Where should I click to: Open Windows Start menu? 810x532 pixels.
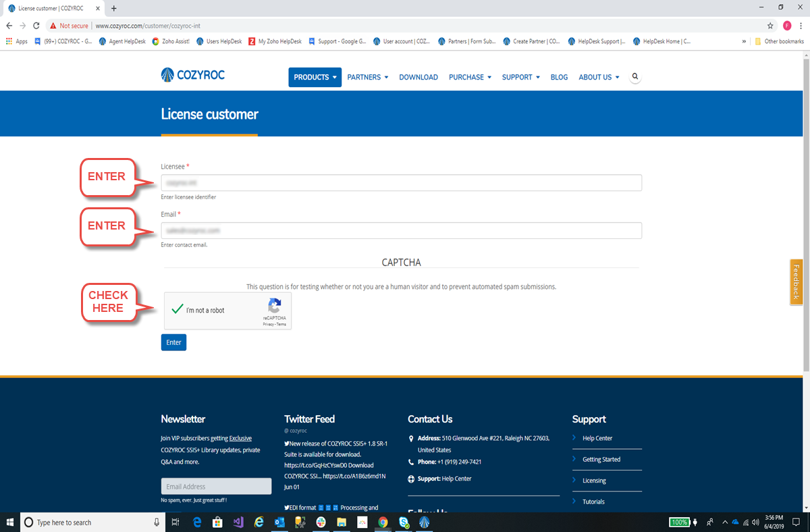click(x=9, y=522)
